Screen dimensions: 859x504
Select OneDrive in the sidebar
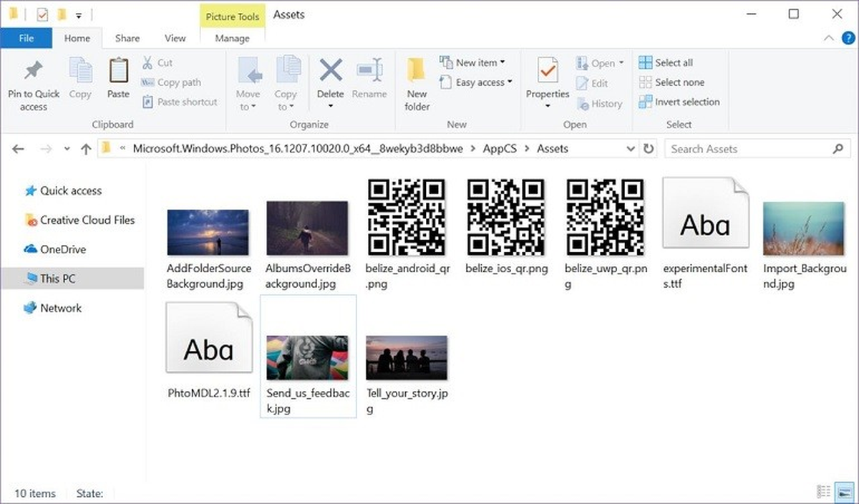[55, 249]
